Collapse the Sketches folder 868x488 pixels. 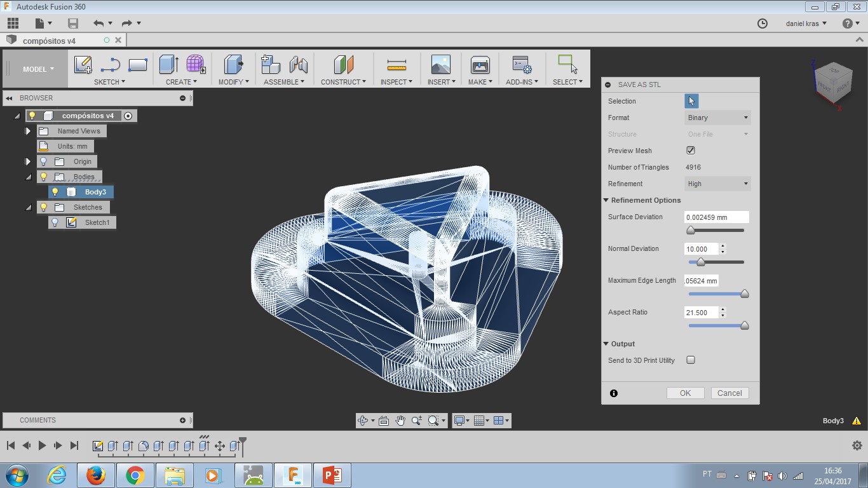[28, 208]
